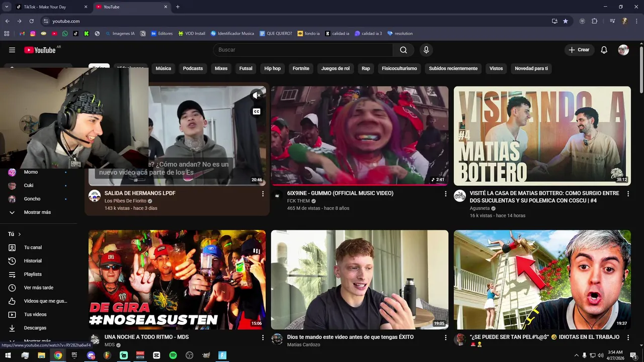Bookmark this page with the star icon
The image size is (644, 362).
566,21
